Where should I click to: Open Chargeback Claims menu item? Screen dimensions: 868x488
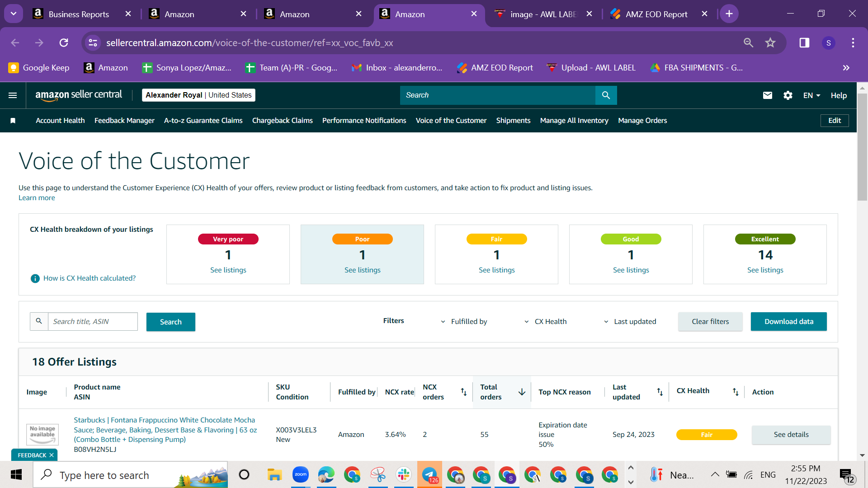coord(282,121)
